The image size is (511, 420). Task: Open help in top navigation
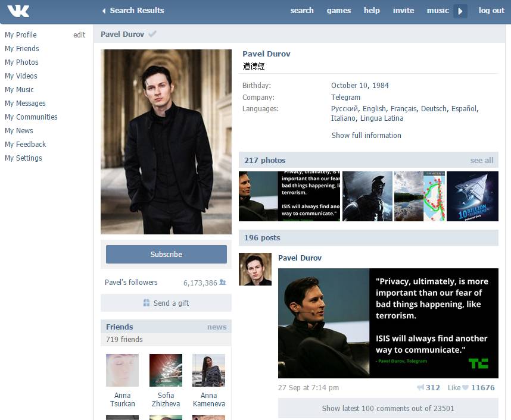[372, 11]
